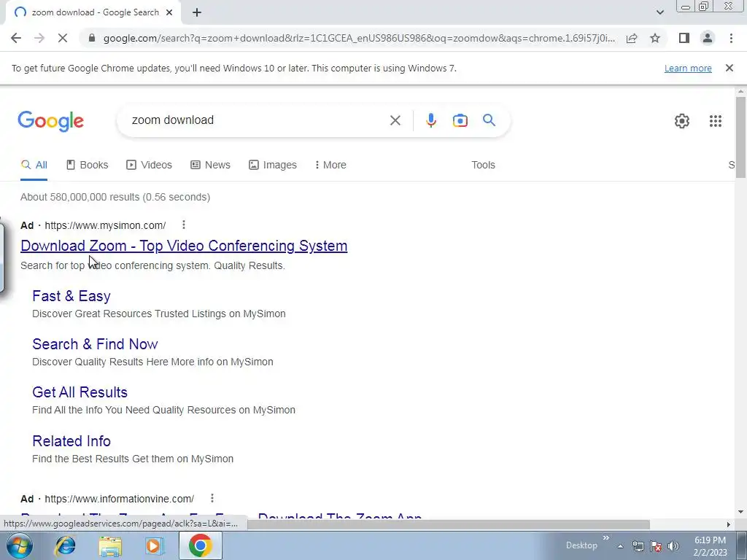Image resolution: width=747 pixels, height=560 pixels.
Task: Open the Learn more link
Action: (688, 68)
